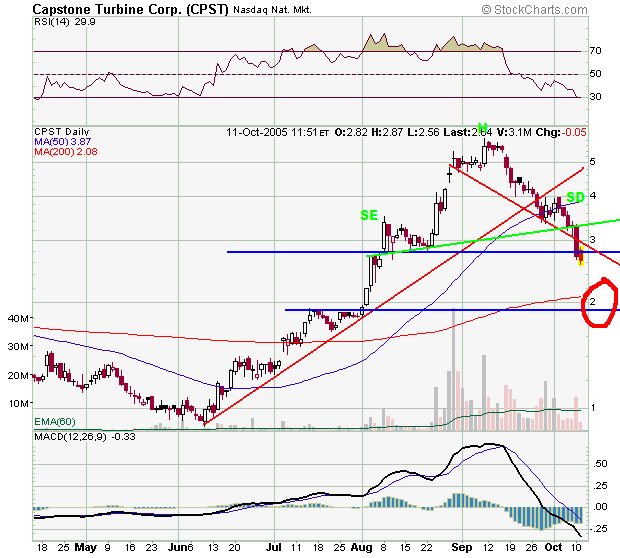Click the Jun label on the date axis
Image resolution: width=620 pixels, height=558 pixels.
click(x=178, y=547)
